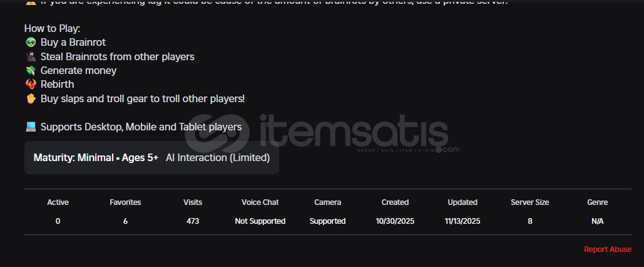Click the Voice Chat Not Supported value
Screen dimensions: 644x267
pos(260,221)
